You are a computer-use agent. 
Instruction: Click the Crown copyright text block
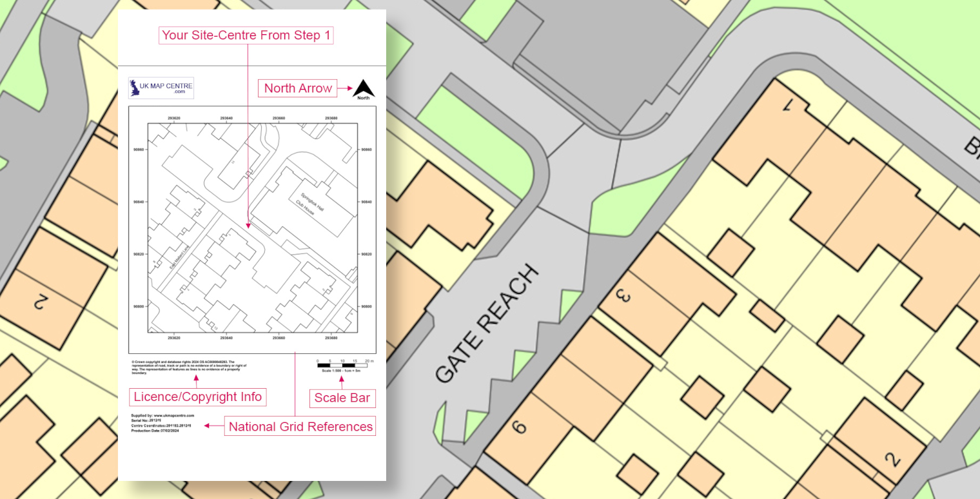point(183,367)
